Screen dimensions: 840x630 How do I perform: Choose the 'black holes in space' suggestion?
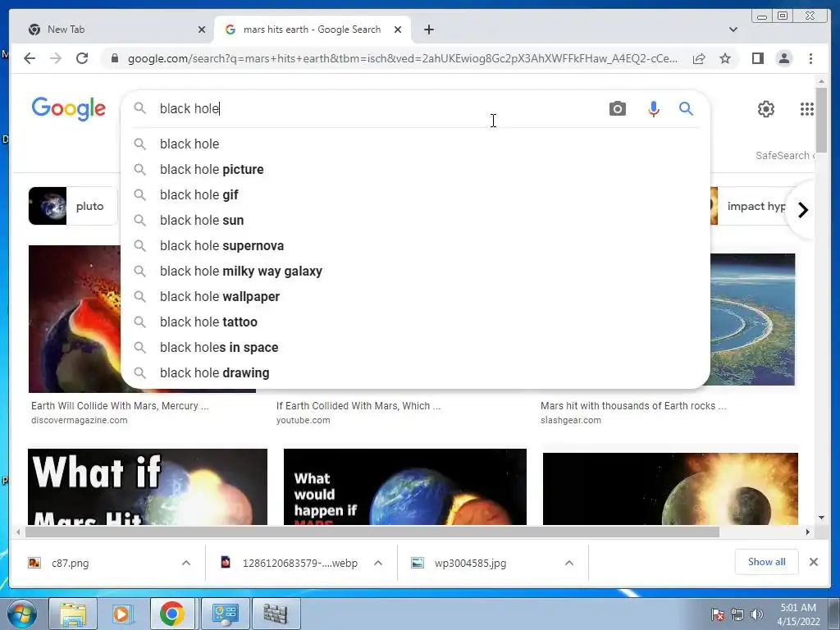coord(416,348)
